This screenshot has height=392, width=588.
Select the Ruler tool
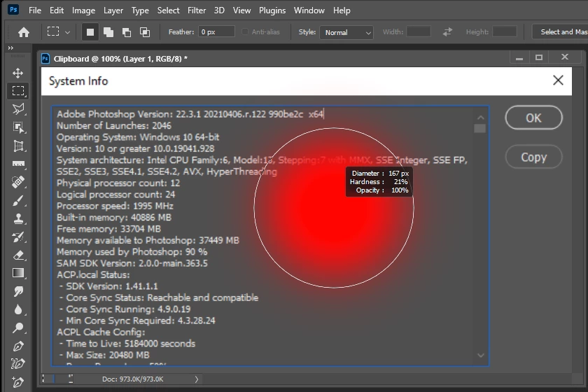point(18,164)
